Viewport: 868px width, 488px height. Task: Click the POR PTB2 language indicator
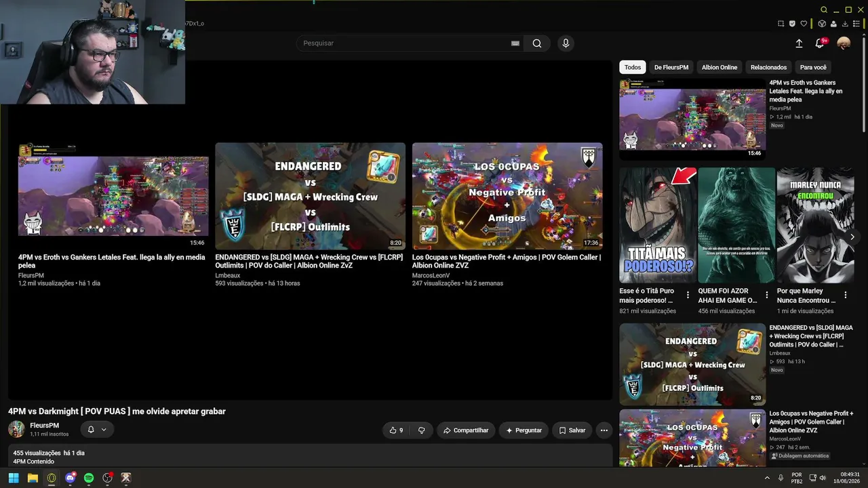(x=797, y=478)
